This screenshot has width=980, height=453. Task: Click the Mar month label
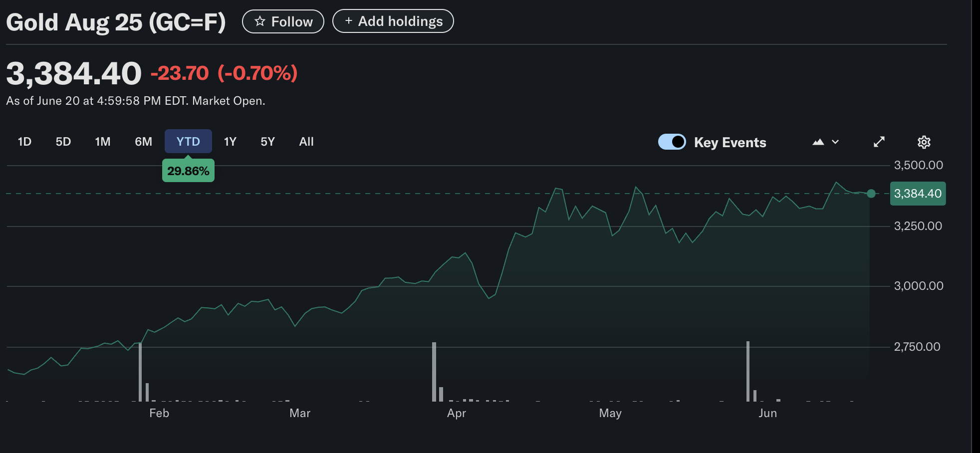coord(300,413)
